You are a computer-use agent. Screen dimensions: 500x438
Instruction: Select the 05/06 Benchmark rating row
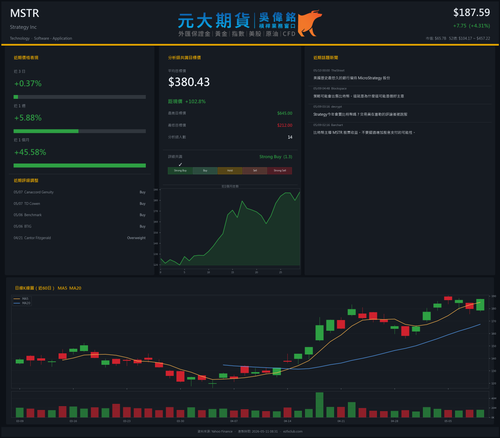[x=80, y=215]
